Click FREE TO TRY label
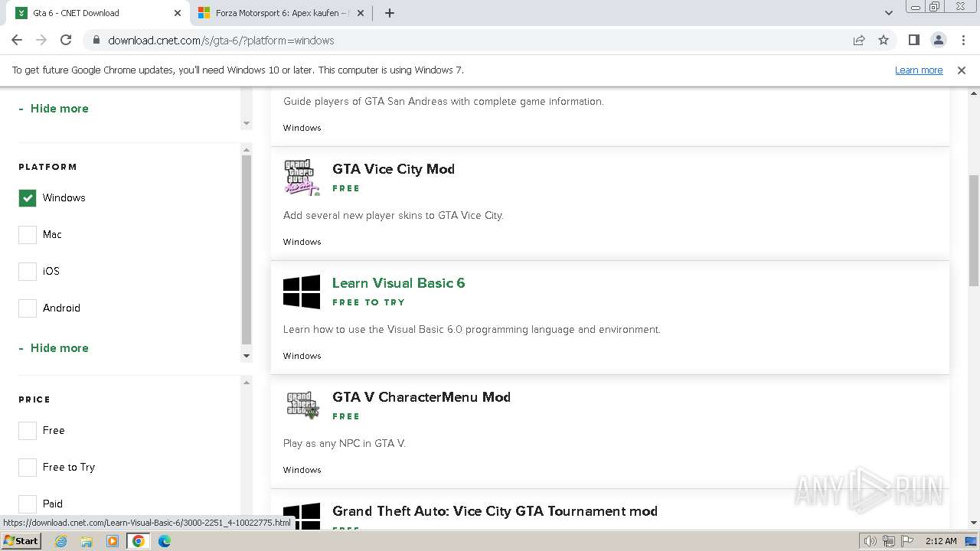 pos(368,302)
